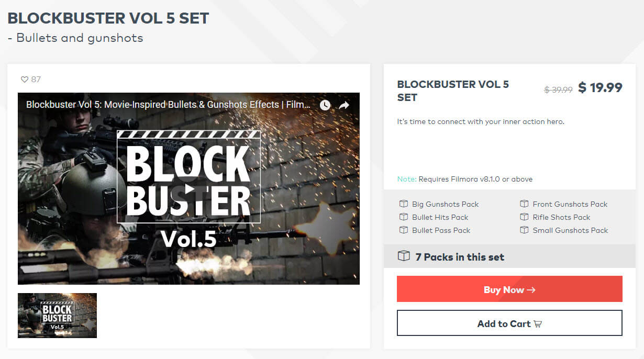Open the Bullet Hits Pack link
Screen dimensions: 644x359
(440, 217)
